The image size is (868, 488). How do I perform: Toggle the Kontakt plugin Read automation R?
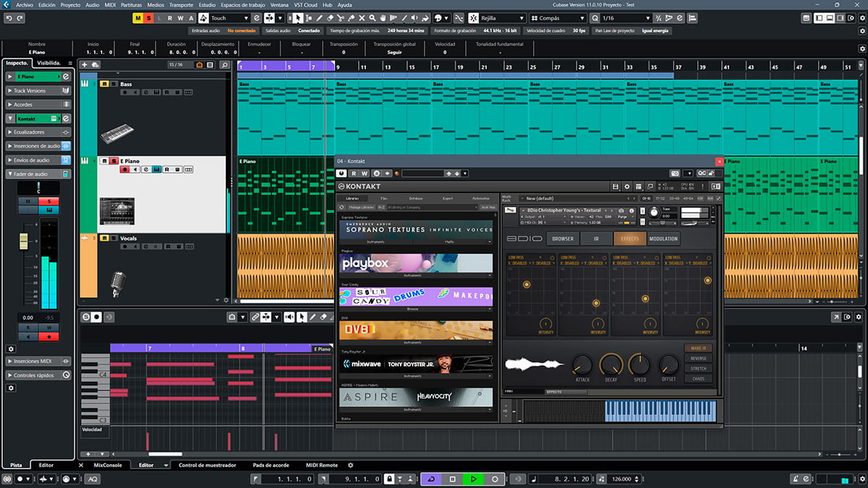tap(354, 174)
